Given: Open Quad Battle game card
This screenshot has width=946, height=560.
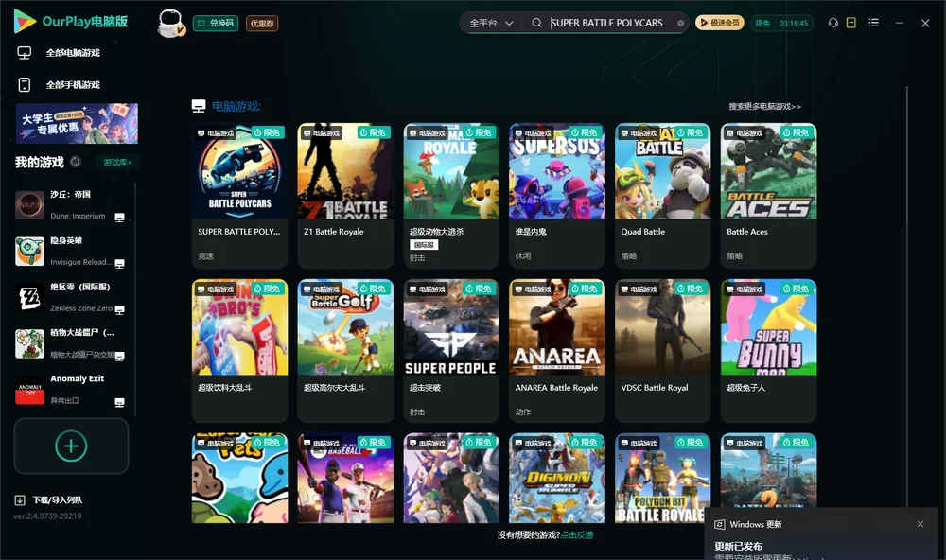Looking at the screenshot, I should 662,196.
